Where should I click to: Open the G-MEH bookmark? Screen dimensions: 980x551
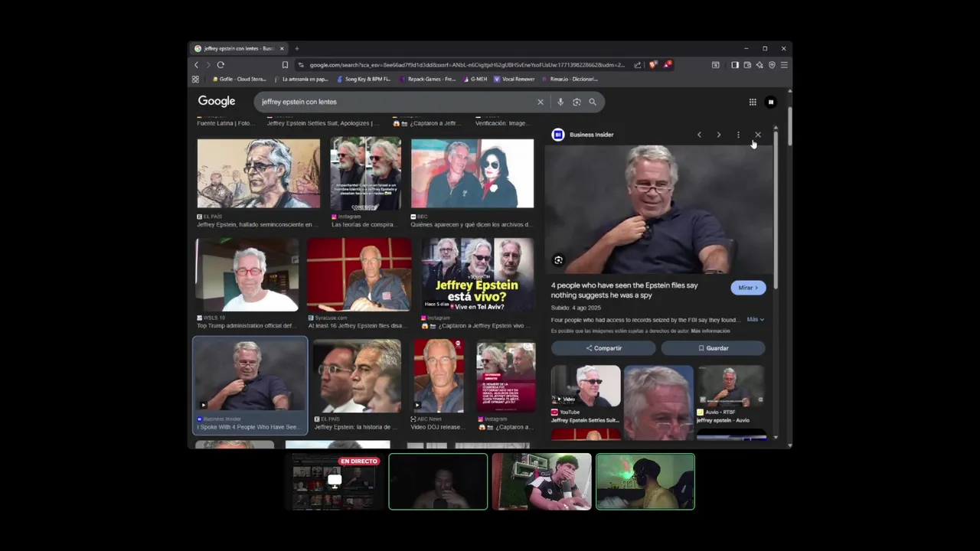point(475,79)
